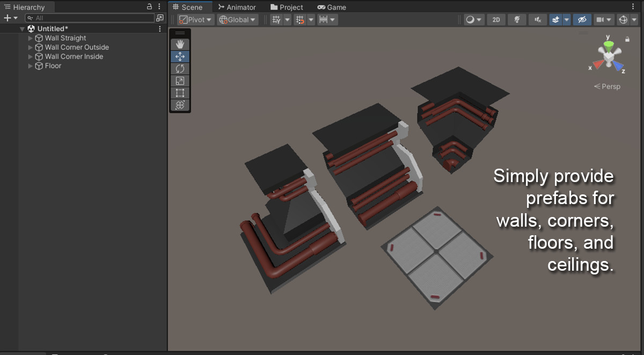Select the Hand tool in the Scene toolbar
The width and height of the screenshot is (644, 355).
(180, 44)
